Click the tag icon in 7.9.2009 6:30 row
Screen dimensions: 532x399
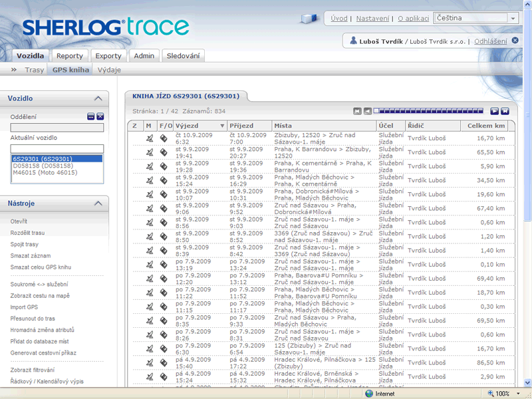(x=164, y=348)
